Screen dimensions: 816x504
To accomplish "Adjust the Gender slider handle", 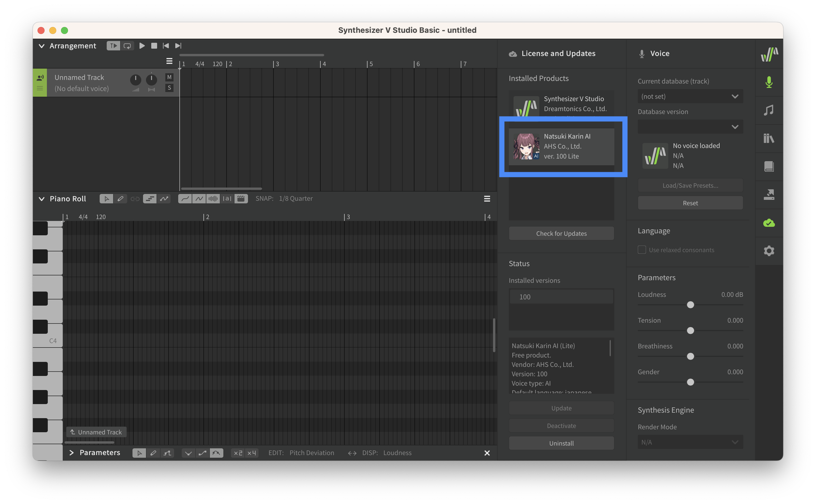I will tap(690, 382).
